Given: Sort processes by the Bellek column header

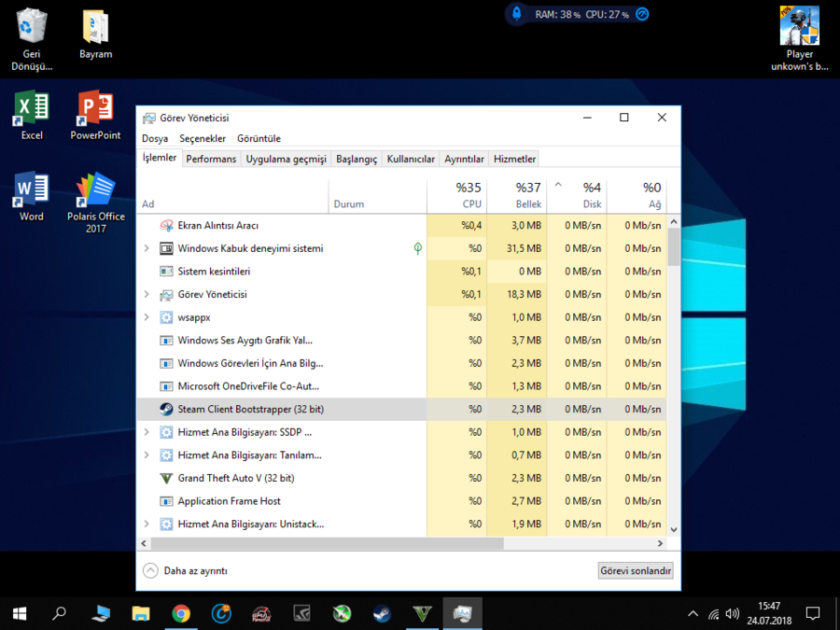Looking at the screenshot, I should 517,196.
